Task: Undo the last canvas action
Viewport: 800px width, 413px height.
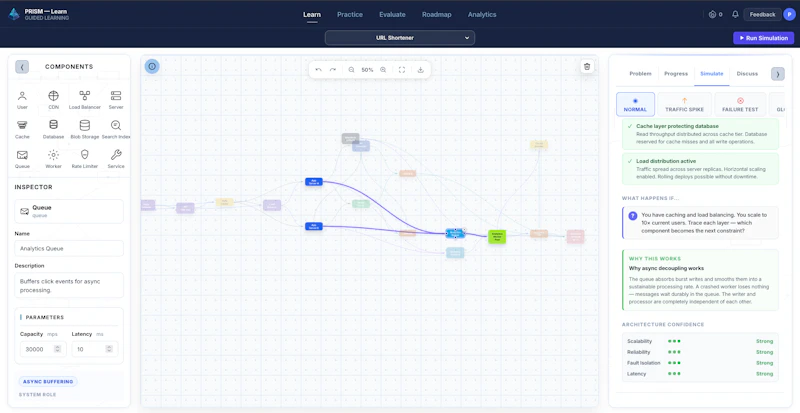Action: coord(318,70)
